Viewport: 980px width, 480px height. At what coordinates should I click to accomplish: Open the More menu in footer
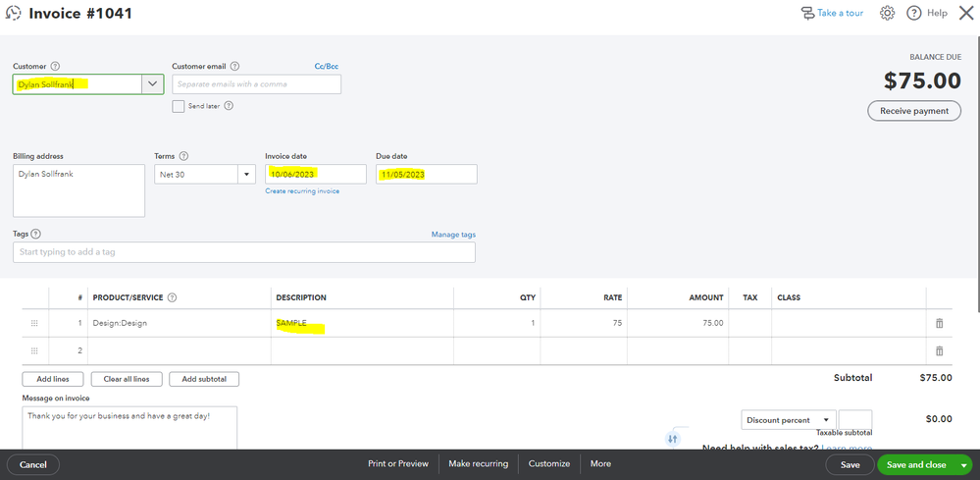coord(600,463)
